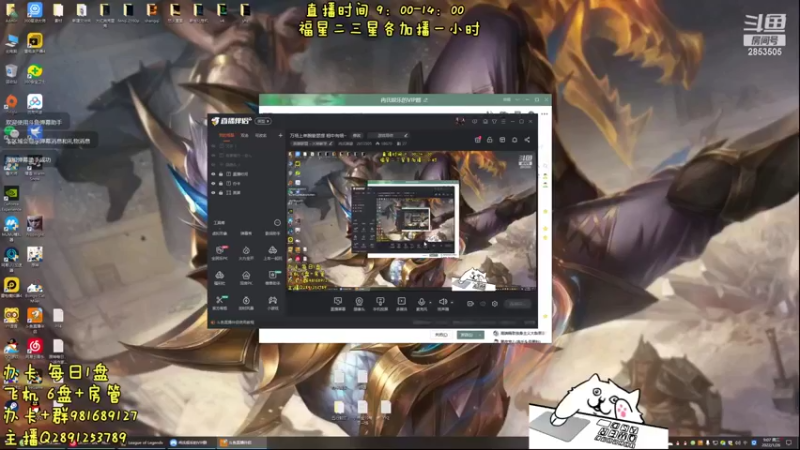The height and width of the screenshot is (450, 800).
Task: Open the Recycle Bin desktop icon
Action: click(11, 71)
